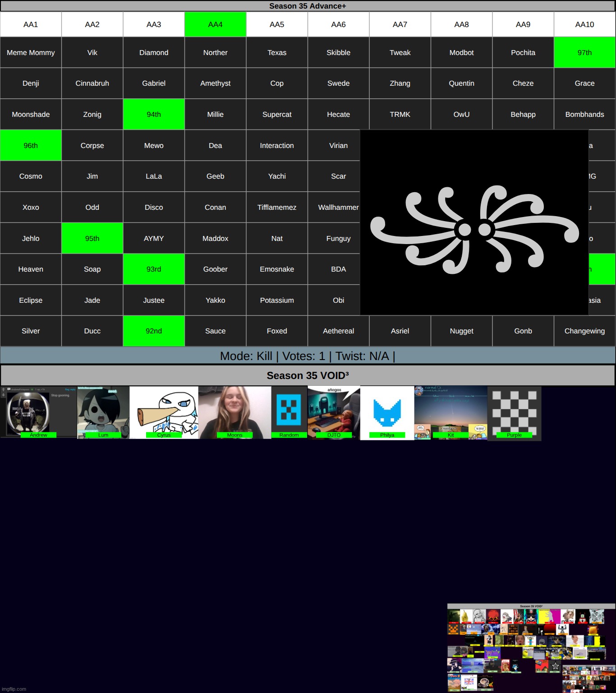Click the green 97th placement cell
Image resolution: width=616 pixels, height=693 pixels.
tap(584, 52)
